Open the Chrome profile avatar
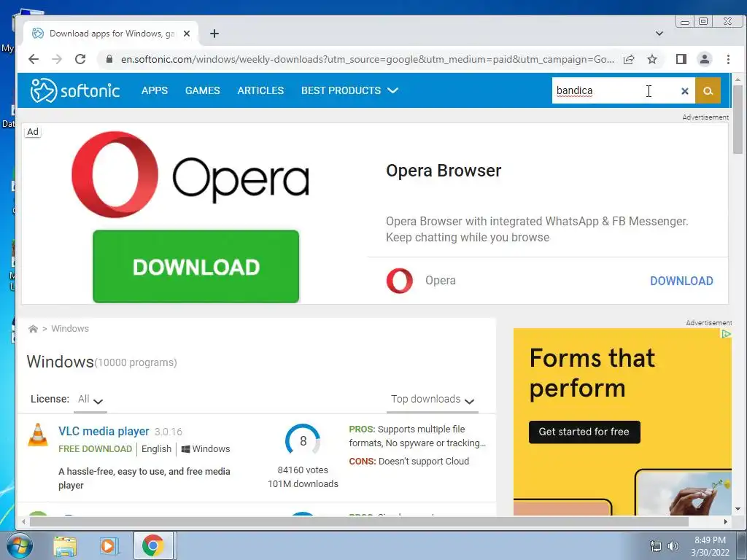 pyautogui.click(x=705, y=59)
